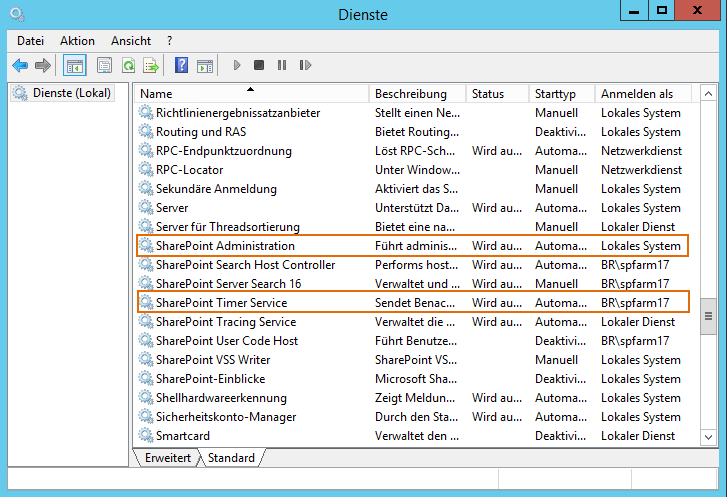The width and height of the screenshot is (727, 497).
Task: Click the scrollbar up arrow
Action: [x=708, y=94]
